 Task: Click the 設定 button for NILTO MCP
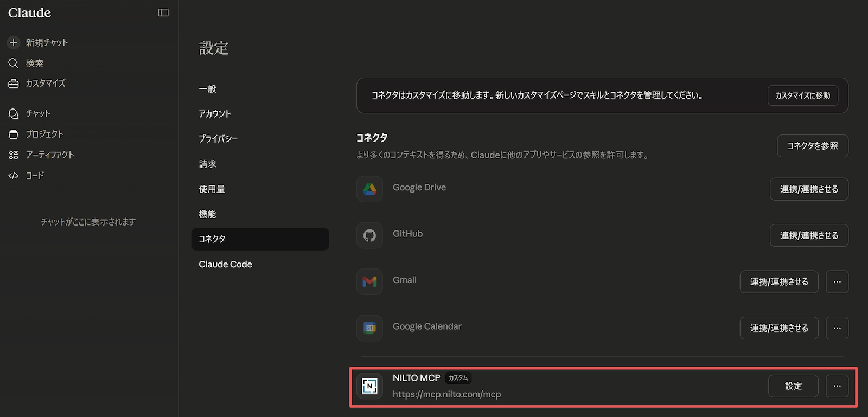tap(793, 386)
